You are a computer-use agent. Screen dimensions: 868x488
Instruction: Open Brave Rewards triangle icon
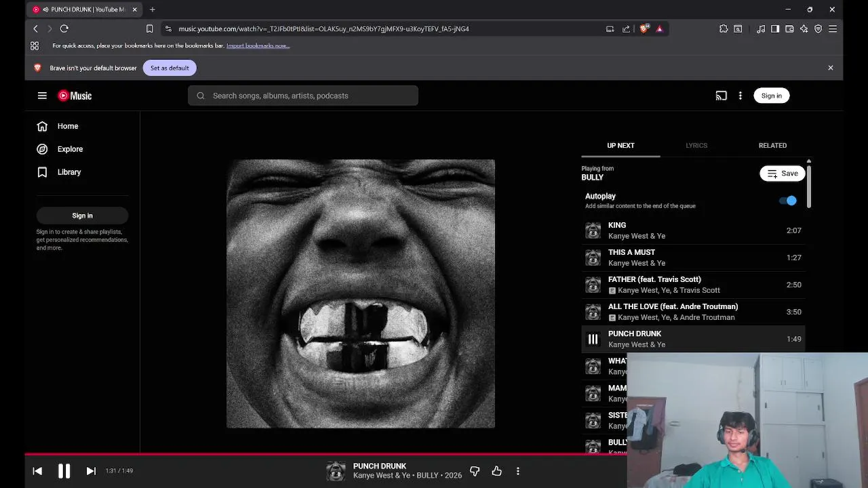659,28
